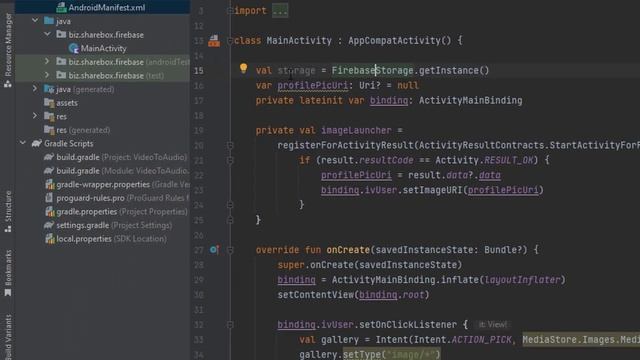
Task: Open the MainActivity file
Action: (103, 48)
